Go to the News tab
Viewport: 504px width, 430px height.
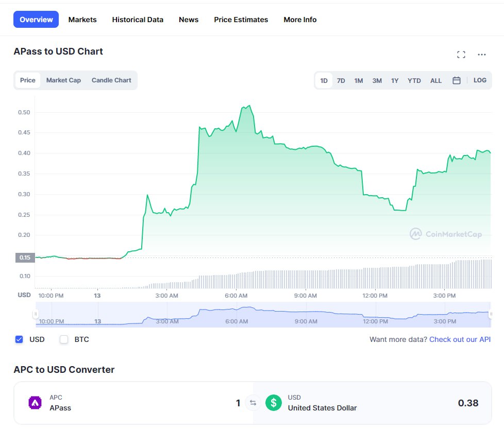coord(189,20)
